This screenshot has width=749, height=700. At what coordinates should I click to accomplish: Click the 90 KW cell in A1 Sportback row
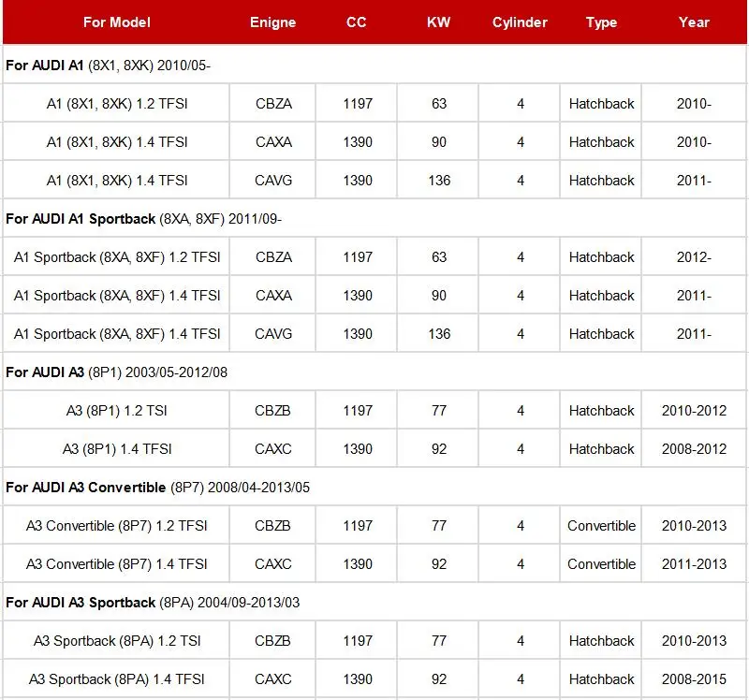click(x=438, y=296)
